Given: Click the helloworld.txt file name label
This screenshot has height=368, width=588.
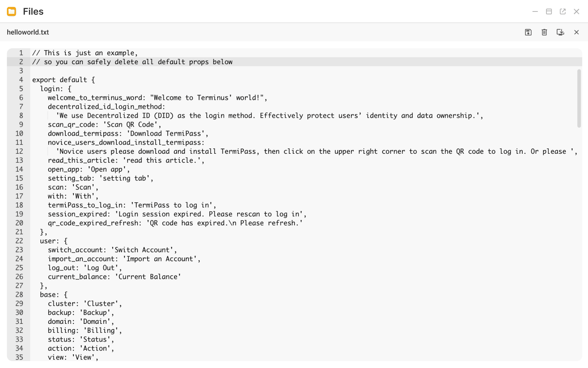Looking at the screenshot, I should click(x=28, y=32).
